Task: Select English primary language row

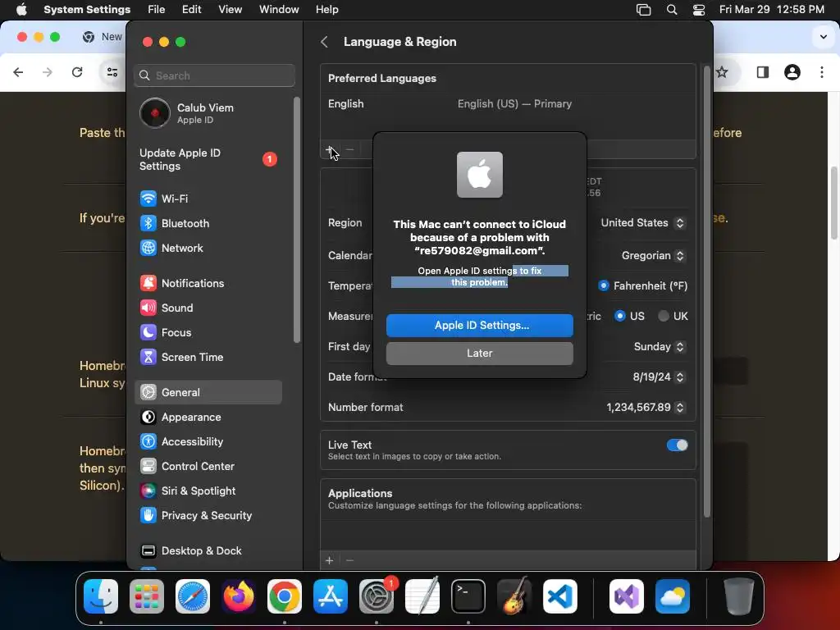Action: [x=508, y=104]
